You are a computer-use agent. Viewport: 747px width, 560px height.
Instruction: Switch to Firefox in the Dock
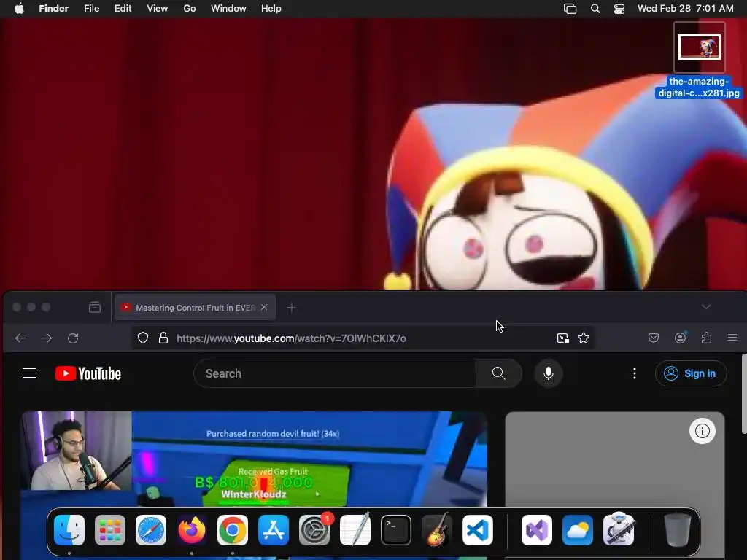(x=192, y=530)
